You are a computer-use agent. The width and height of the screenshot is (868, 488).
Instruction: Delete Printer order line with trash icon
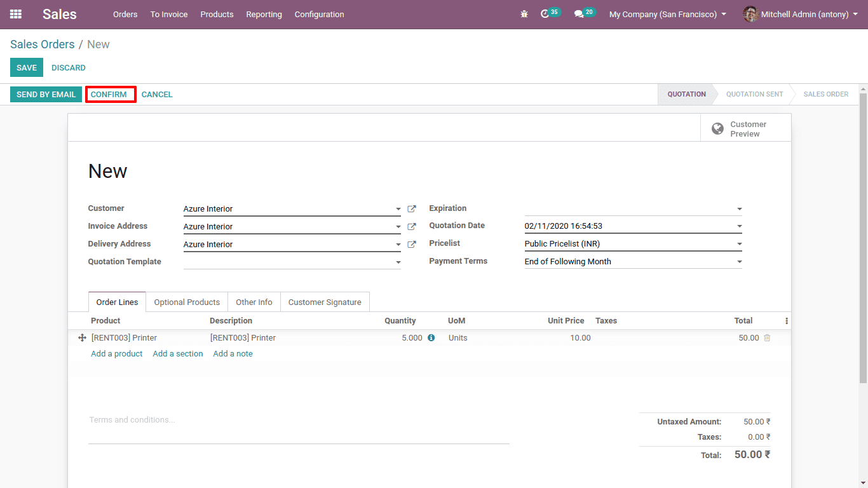tap(767, 338)
